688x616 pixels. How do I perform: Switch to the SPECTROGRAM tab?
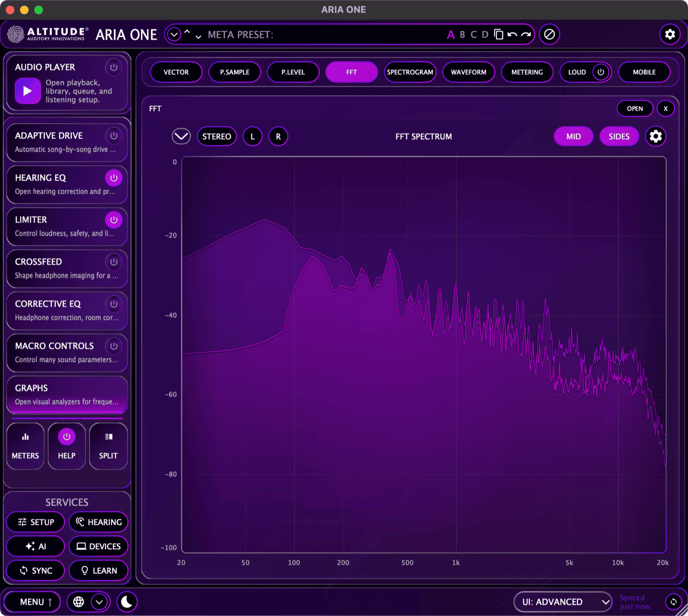coord(410,72)
